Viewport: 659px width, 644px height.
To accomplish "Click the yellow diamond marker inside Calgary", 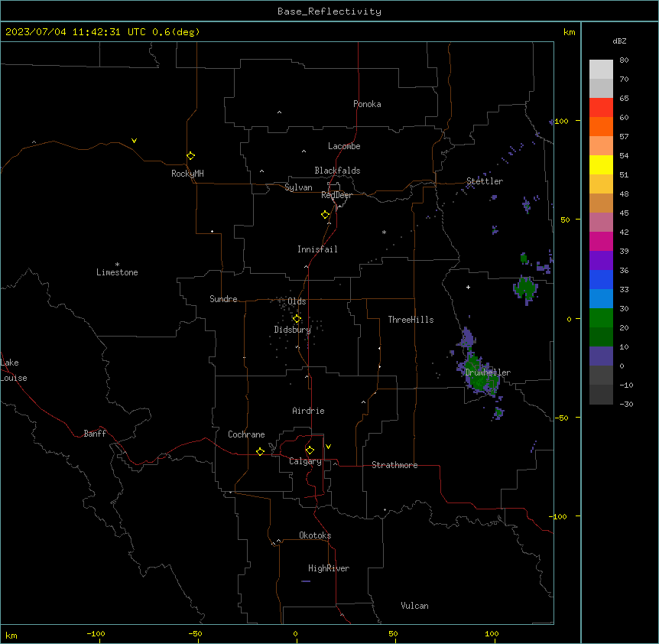I will click(x=310, y=450).
